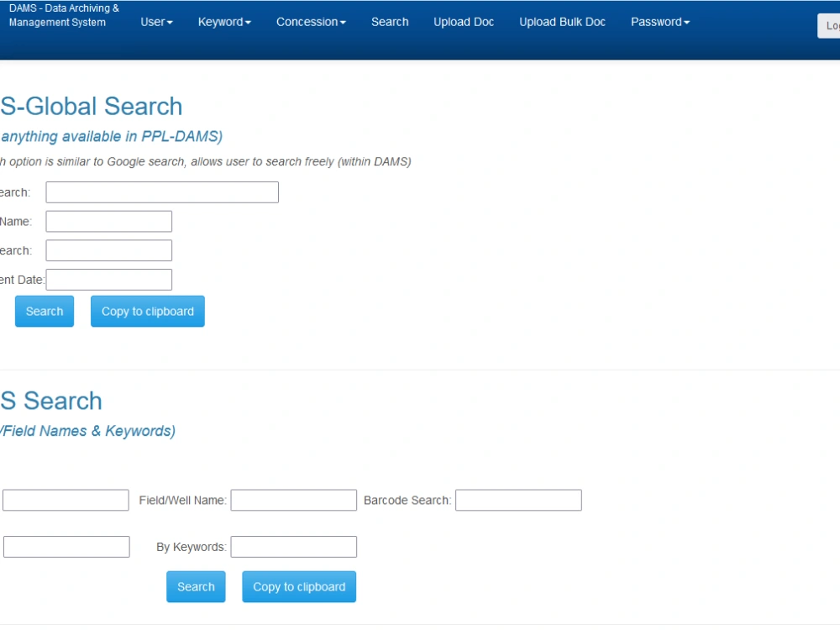The height and width of the screenshot is (630, 840).
Task: Select Search from the navigation bar
Action: coord(389,23)
